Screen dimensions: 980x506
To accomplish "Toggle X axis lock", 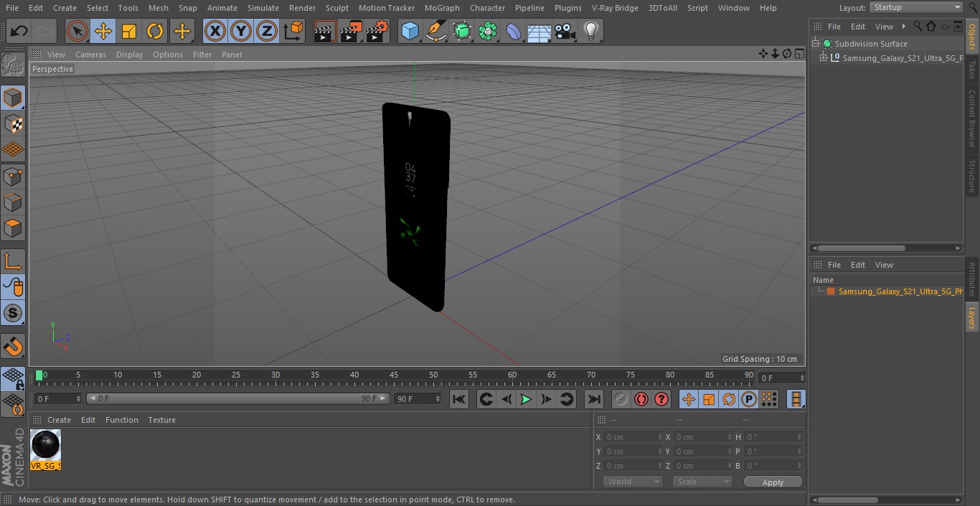I will pos(215,31).
